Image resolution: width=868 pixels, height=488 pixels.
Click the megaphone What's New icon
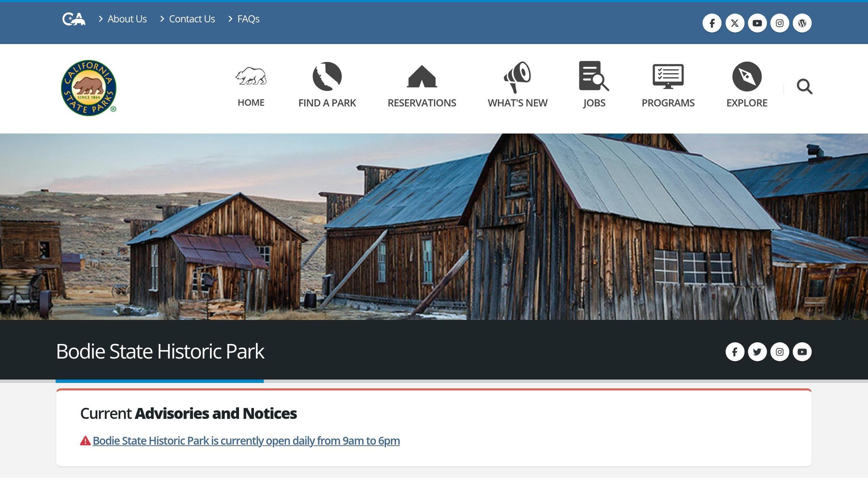tap(517, 77)
